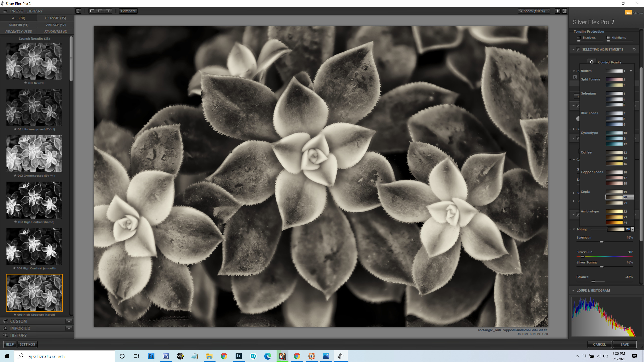Select the 003 High Contrast (harsh) thumbnail
The image size is (644, 362).
coord(34,200)
